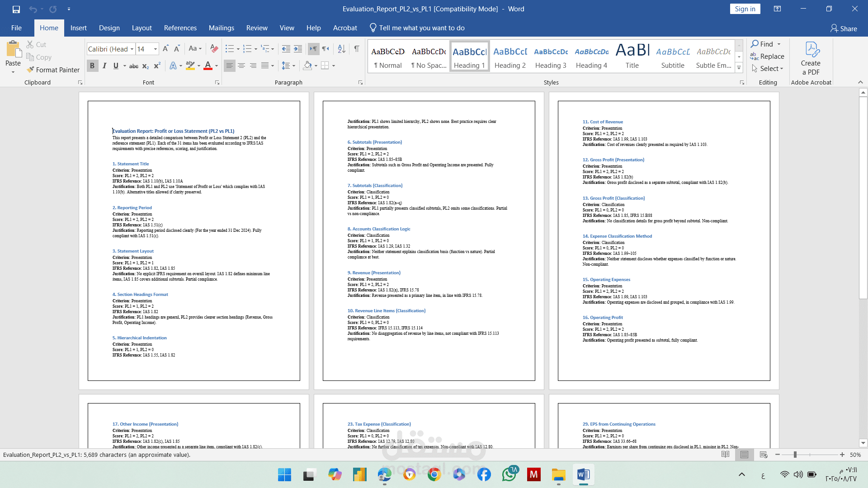Open the Review ribbon tab
Screen dimensions: 868x488
(x=257, y=28)
